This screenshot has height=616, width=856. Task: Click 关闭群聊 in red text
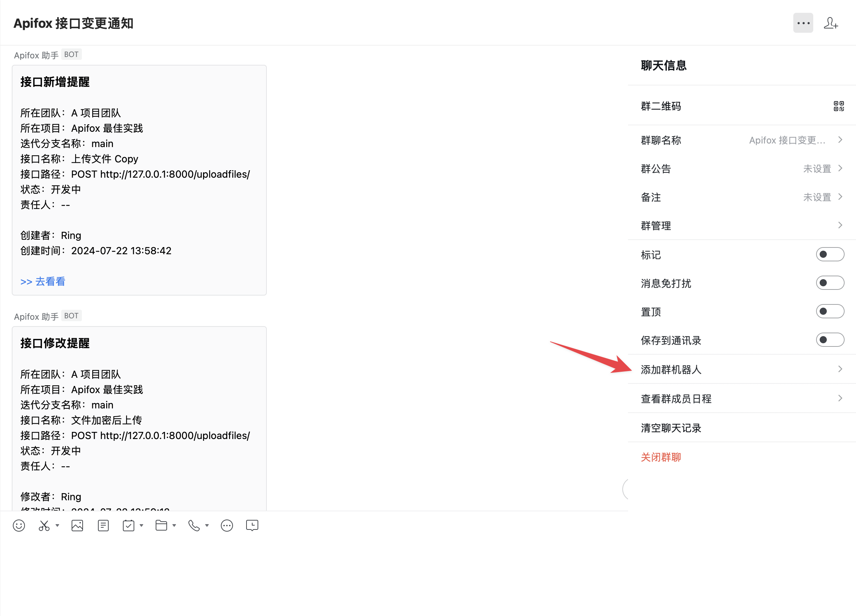pos(660,457)
